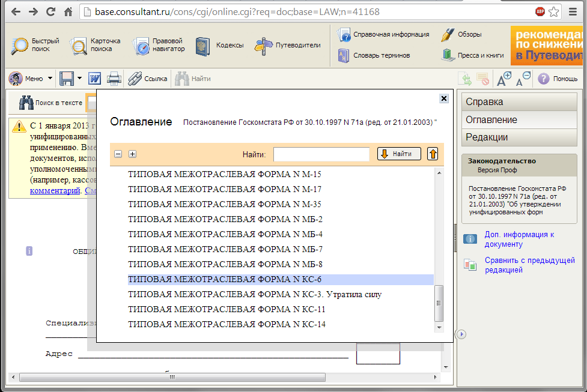This screenshot has width=587, height=392.
Task: Select ТИПОВАЯ МЕЖОТРАСЛЕВАЯ ФОРМА N М-17
Action: (225, 189)
